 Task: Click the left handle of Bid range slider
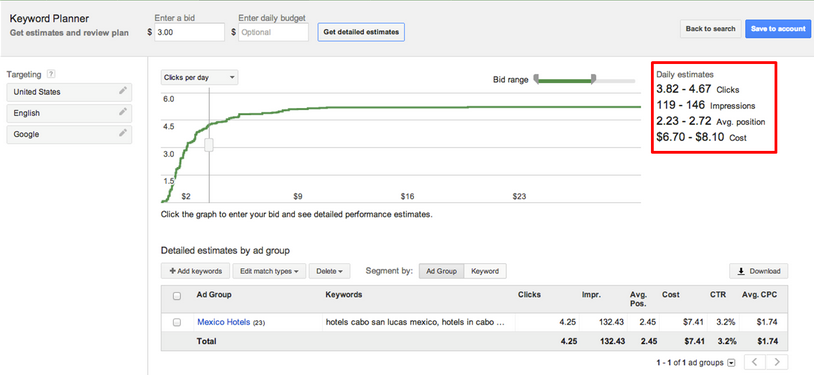537,79
